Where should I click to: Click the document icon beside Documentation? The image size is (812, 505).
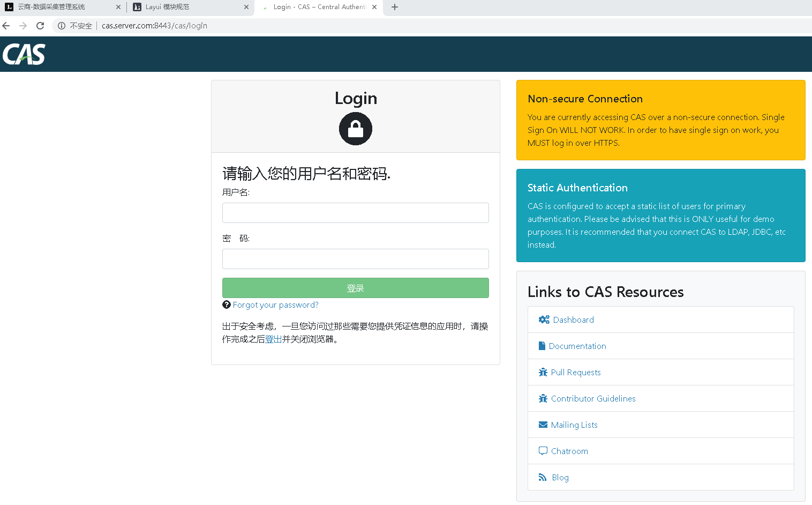click(x=543, y=345)
